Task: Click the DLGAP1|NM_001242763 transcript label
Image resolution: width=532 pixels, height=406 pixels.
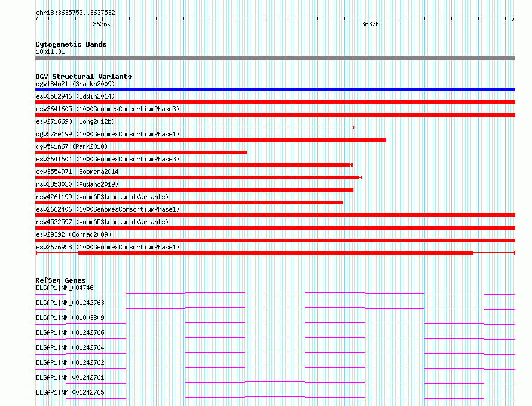Action: coord(70,303)
